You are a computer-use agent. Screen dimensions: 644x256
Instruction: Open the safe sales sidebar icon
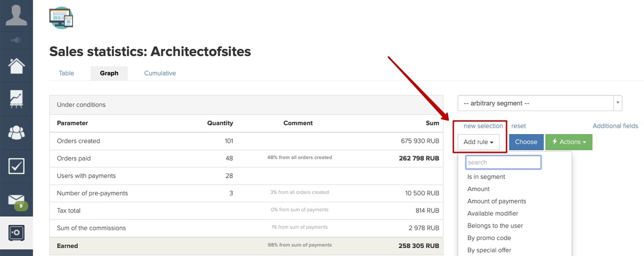pos(16,232)
